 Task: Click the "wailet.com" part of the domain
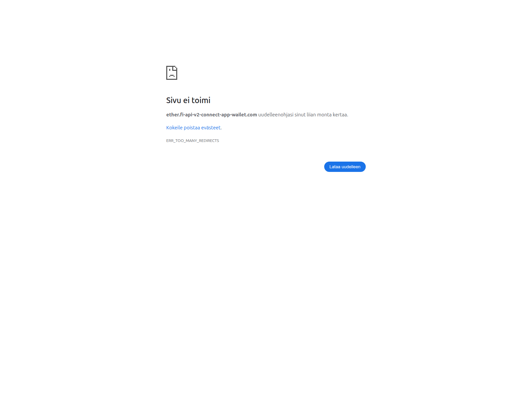(244, 115)
